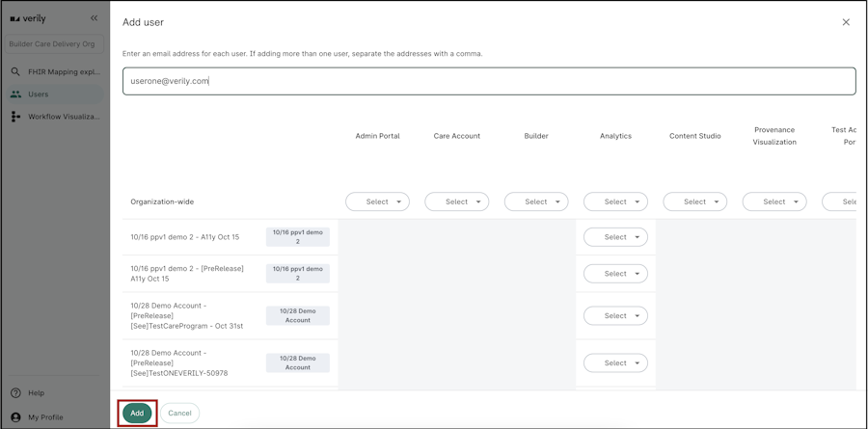This screenshot has width=868, height=429.
Task: Open Organization-wide Builder Select dropdown
Action: 536,202
